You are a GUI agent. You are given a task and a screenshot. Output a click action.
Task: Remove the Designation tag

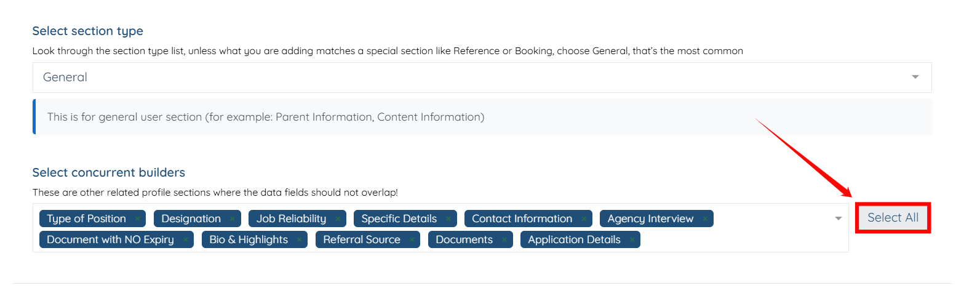pos(233,219)
